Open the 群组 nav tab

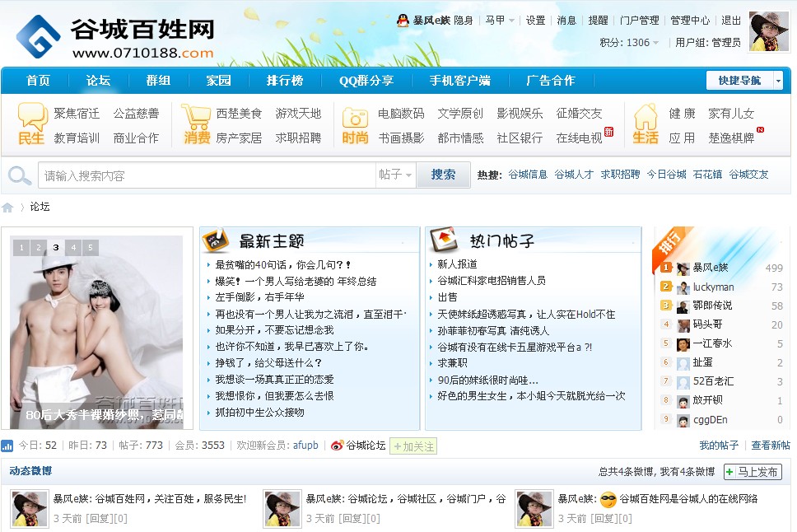pos(158,81)
